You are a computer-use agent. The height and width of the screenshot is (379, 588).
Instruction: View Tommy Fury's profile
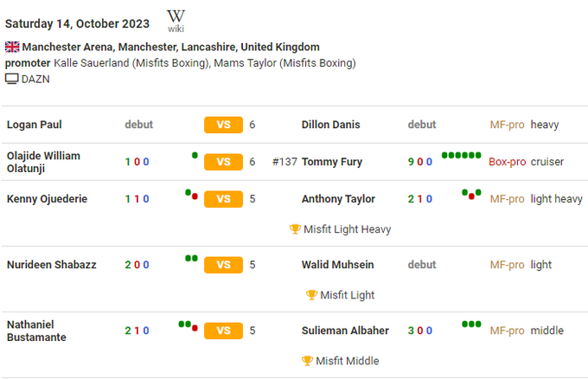point(332,162)
